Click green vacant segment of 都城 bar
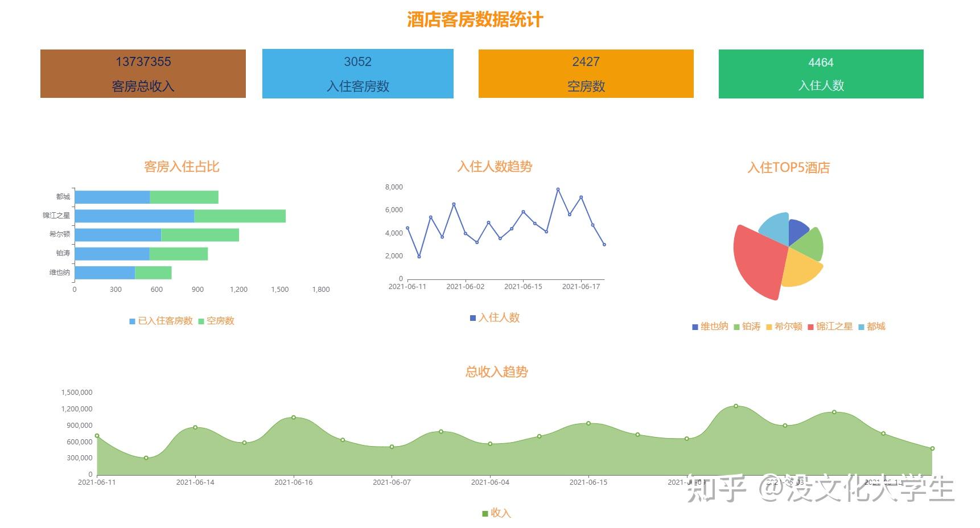This screenshot has width=980, height=528. point(184,197)
